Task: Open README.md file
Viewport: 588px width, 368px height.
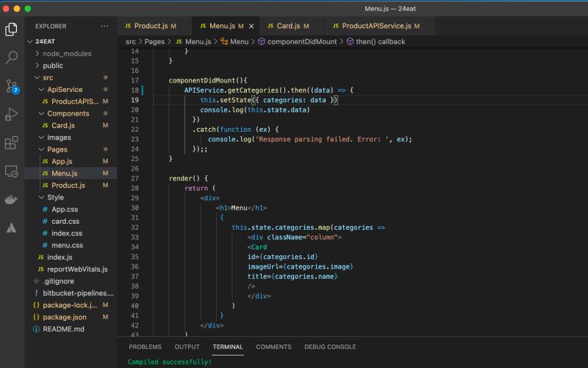Action: (x=71, y=329)
